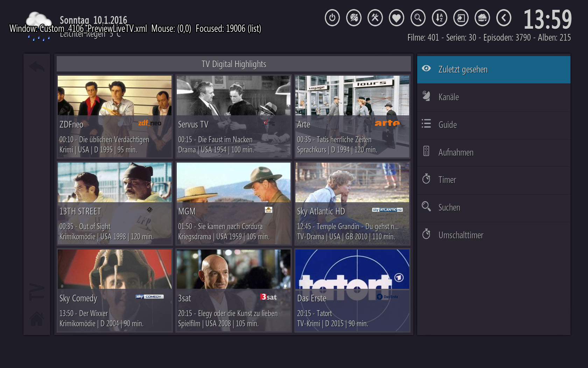Click the library stats 'Filme: 401' text
This screenshot has width=588, height=368.
(423, 38)
